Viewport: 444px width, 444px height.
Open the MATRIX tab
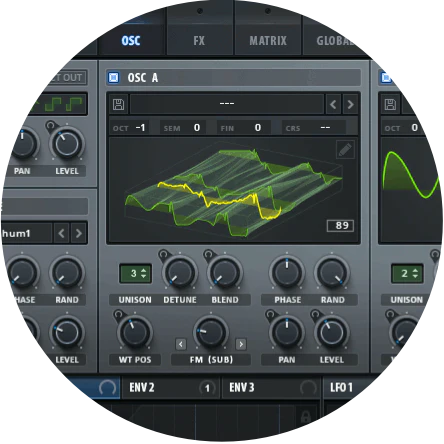point(268,41)
